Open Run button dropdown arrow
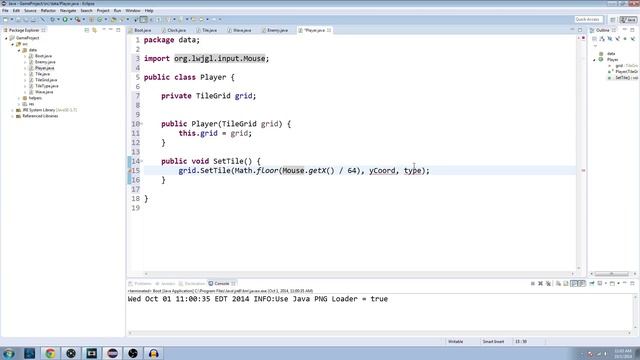The height and width of the screenshot is (360, 640). 71,20
